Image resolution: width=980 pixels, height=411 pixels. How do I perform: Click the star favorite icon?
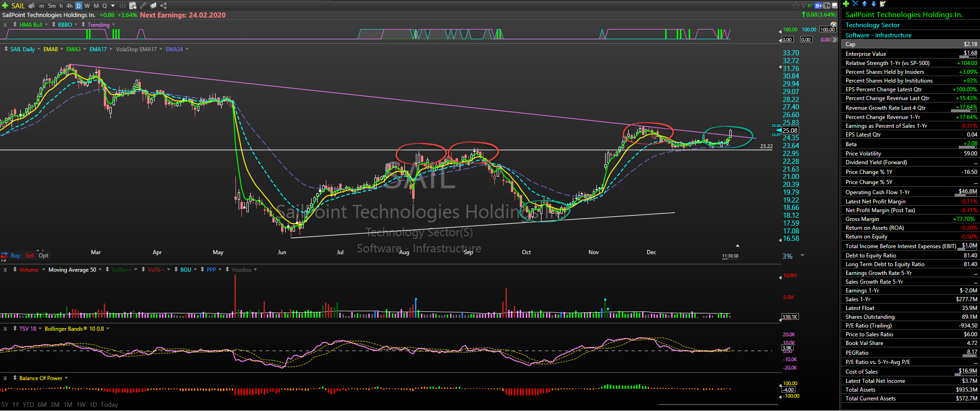coord(796,6)
